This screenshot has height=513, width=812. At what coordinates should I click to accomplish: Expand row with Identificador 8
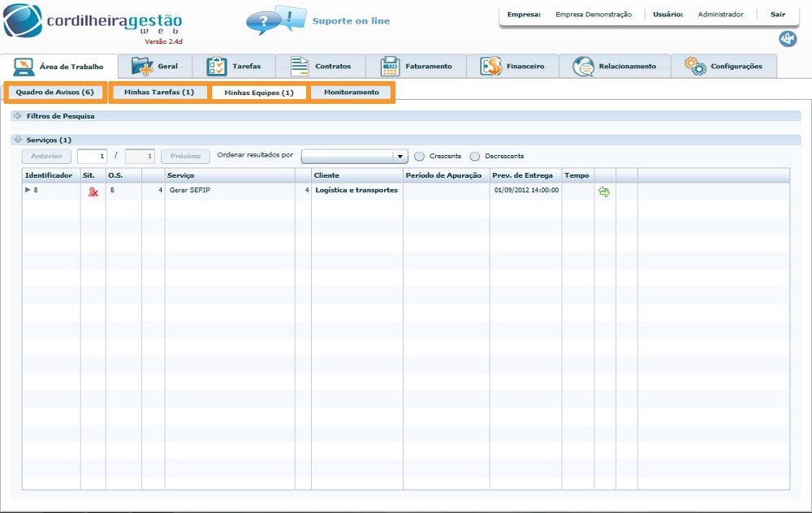click(x=28, y=190)
